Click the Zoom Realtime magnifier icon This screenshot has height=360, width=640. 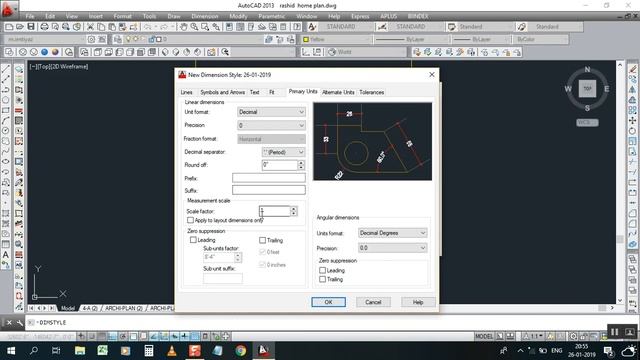click(x=194, y=27)
